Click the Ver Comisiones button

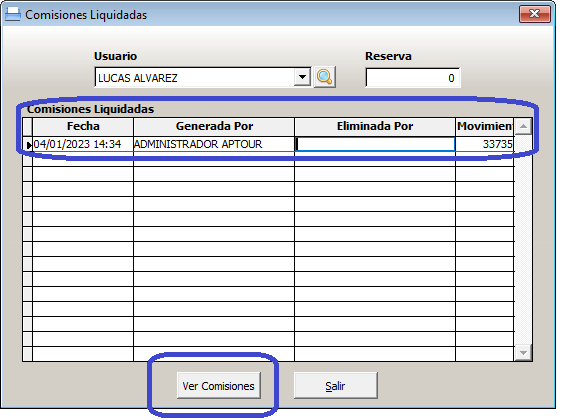218,386
